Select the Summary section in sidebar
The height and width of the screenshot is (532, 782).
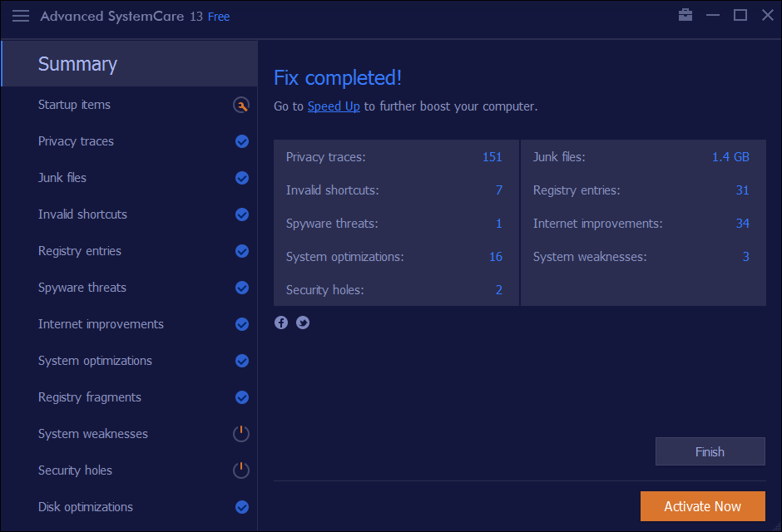click(x=77, y=64)
